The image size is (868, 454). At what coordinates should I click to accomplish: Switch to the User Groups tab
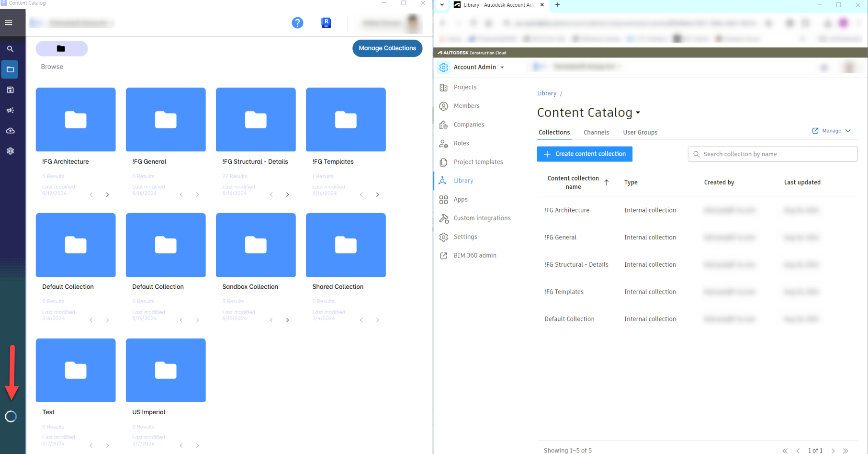pyautogui.click(x=640, y=132)
